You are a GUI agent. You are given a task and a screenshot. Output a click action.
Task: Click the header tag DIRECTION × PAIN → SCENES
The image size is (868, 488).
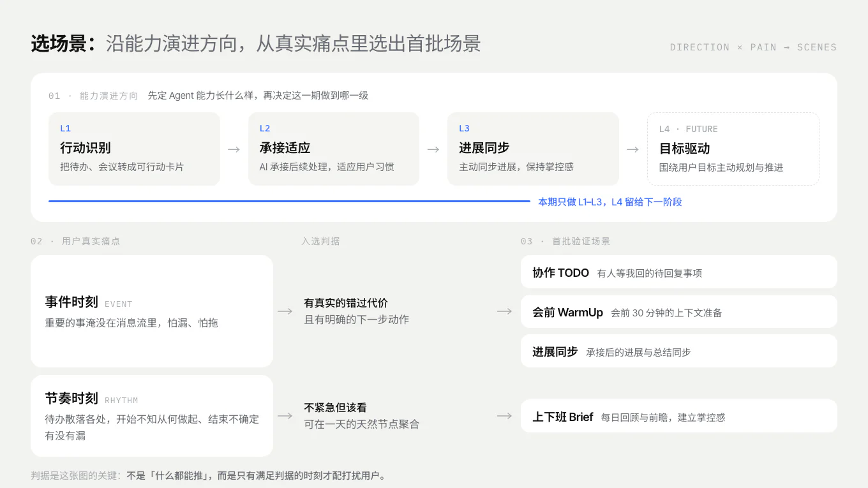point(753,47)
